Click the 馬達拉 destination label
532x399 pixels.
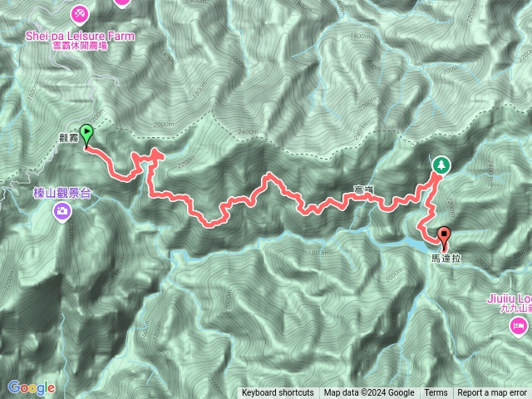coord(446,259)
